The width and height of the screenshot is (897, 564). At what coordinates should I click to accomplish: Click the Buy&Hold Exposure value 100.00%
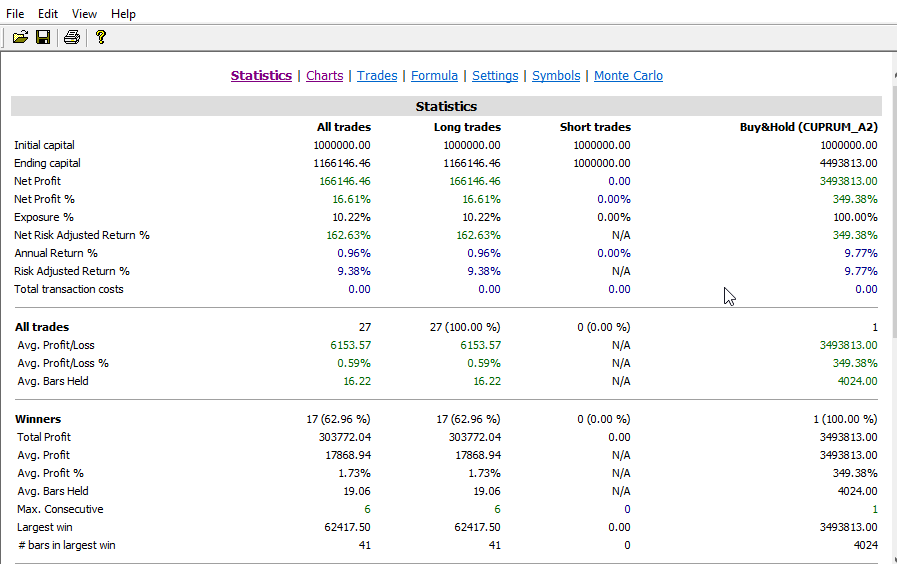coord(855,217)
